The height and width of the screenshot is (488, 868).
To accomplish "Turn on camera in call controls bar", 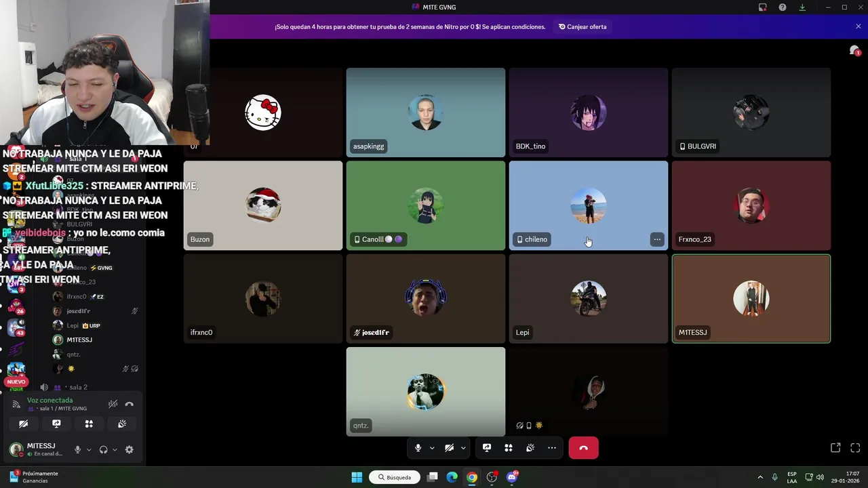I will [449, 448].
